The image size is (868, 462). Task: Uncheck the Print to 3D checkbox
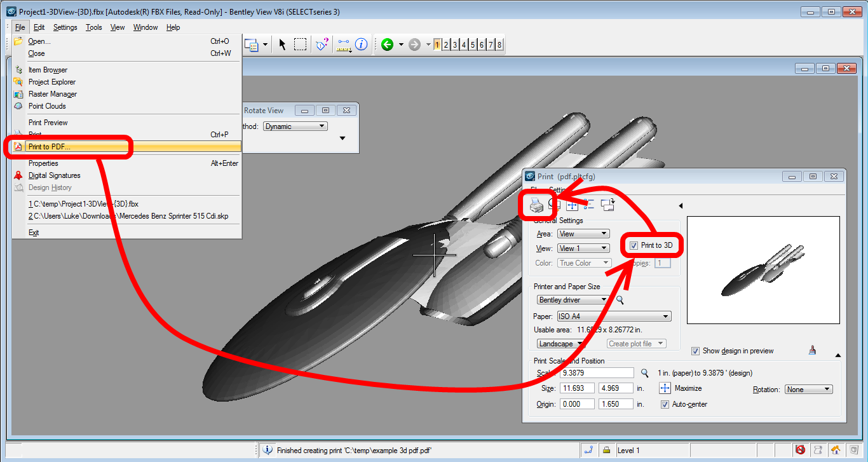634,245
